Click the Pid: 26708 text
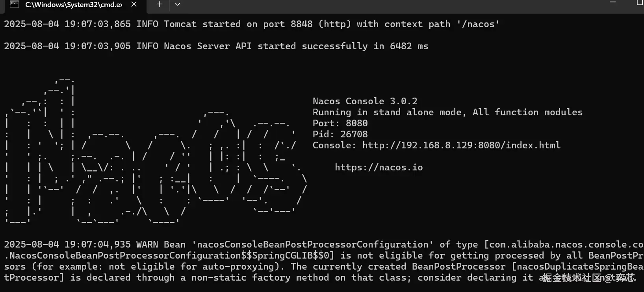The width and height of the screenshot is (644, 292). click(340, 134)
